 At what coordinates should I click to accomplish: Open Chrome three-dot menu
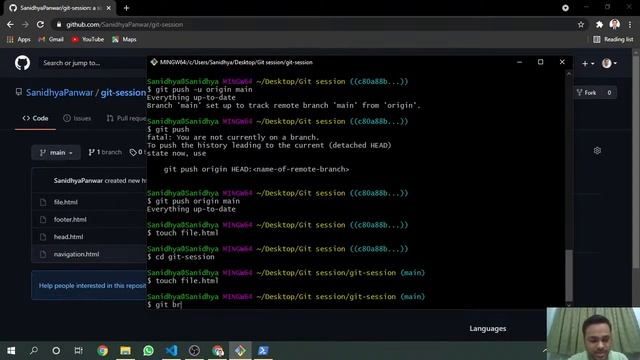(x=630, y=24)
